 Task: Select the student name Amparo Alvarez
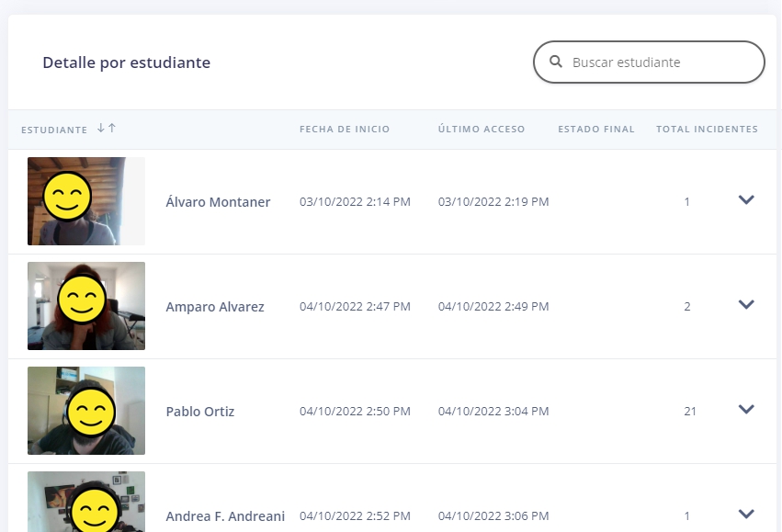click(x=215, y=307)
